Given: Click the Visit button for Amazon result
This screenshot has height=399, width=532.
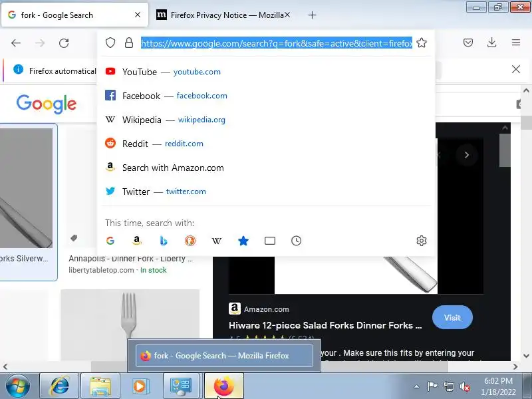Looking at the screenshot, I should (x=452, y=318).
